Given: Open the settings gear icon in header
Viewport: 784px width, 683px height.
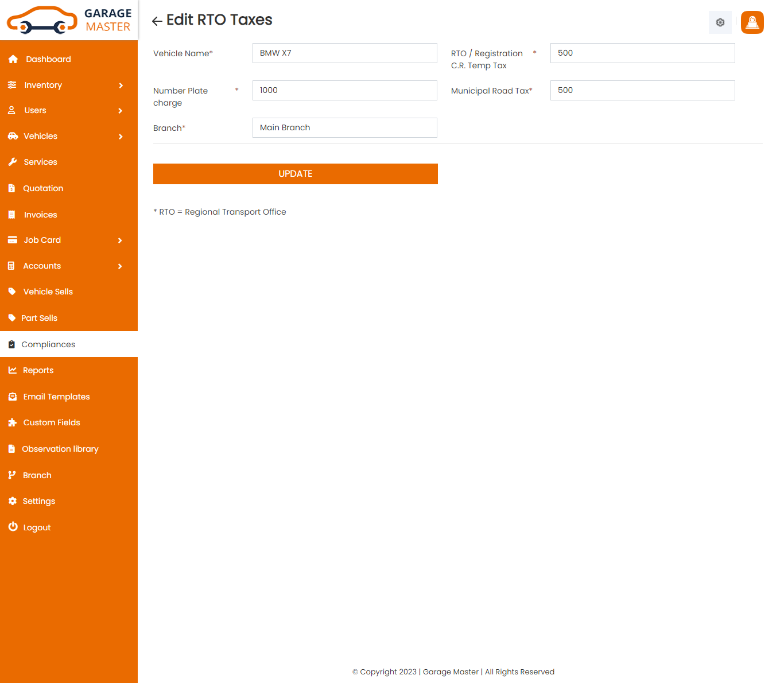Looking at the screenshot, I should 720,22.
